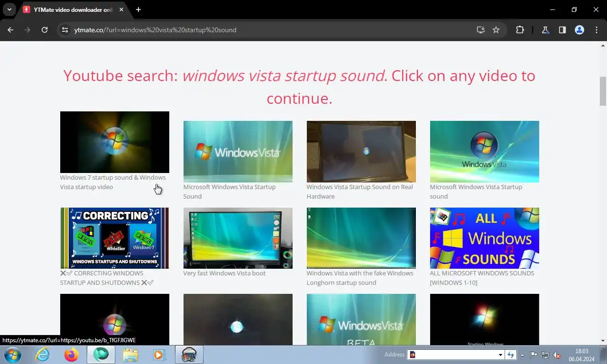The height and width of the screenshot is (364, 607).
Task: Open ALL MICROSOFT WINDOWS SOUNDS [WINDOWS 1-10] link
Action: [x=482, y=278]
